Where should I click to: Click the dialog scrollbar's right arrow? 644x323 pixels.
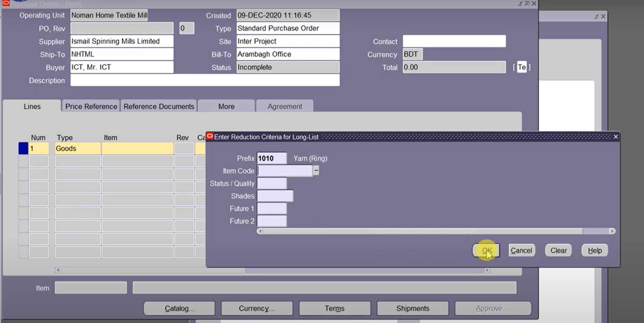pyautogui.click(x=612, y=231)
